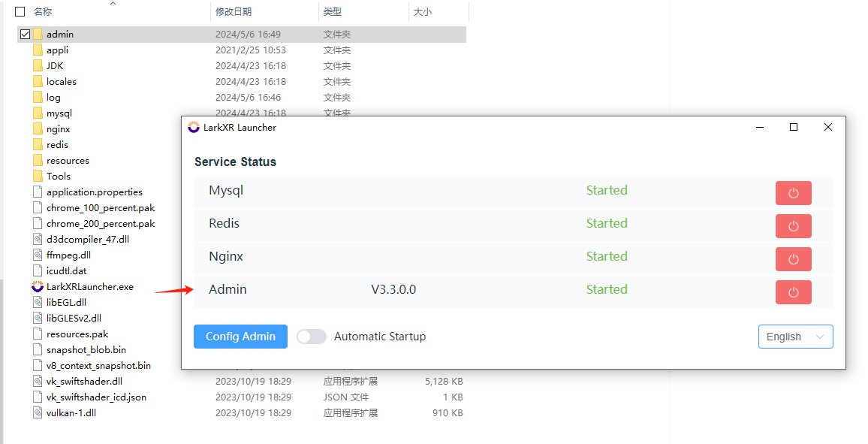Select the chrome_100_percent.pak file name
Screen dimensions: 868x444
tap(101, 208)
